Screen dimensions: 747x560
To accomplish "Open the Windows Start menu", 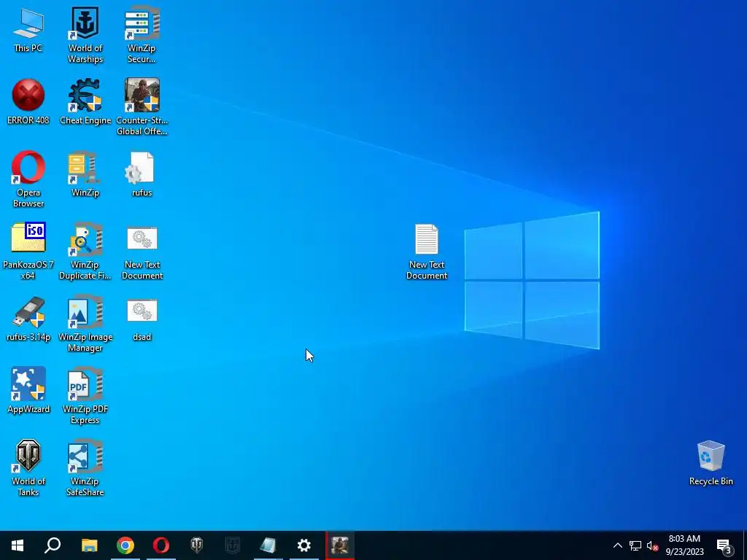I will pyautogui.click(x=18, y=545).
